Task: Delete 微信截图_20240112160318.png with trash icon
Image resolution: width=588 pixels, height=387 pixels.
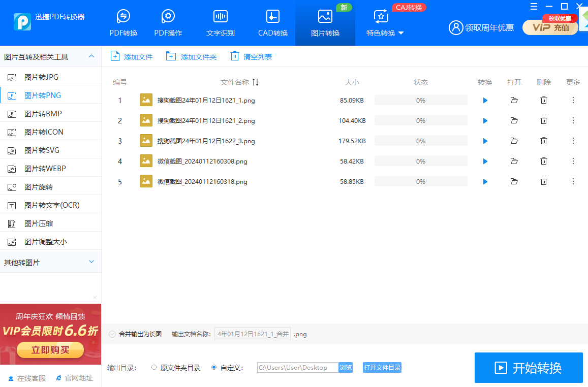Action: point(544,181)
